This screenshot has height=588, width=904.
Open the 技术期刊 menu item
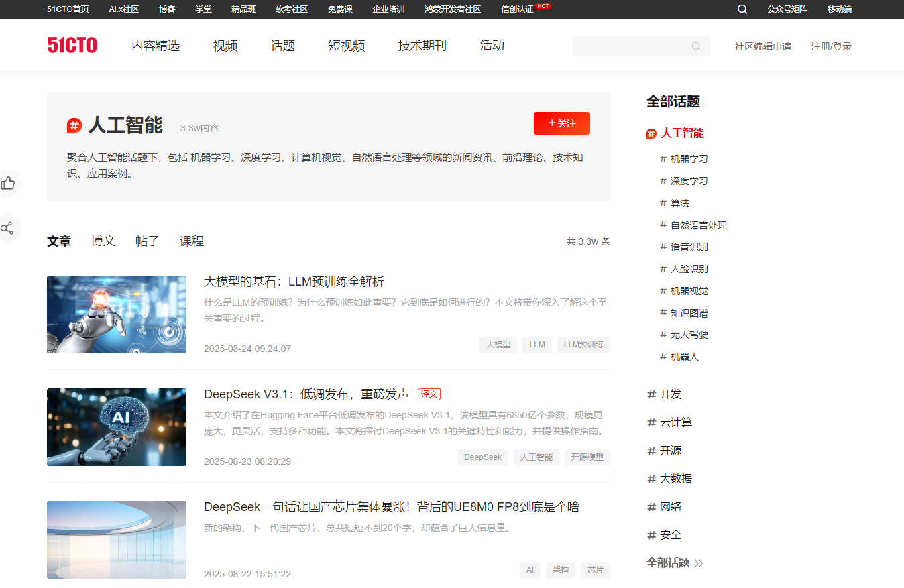422,45
